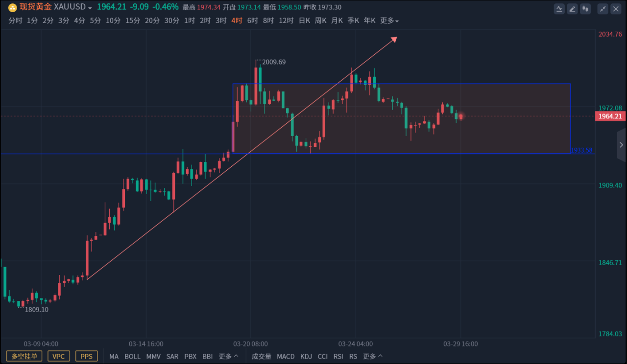This screenshot has width=627, height=364.
Task: Click the 2009.69 high price label
Action: tap(274, 62)
